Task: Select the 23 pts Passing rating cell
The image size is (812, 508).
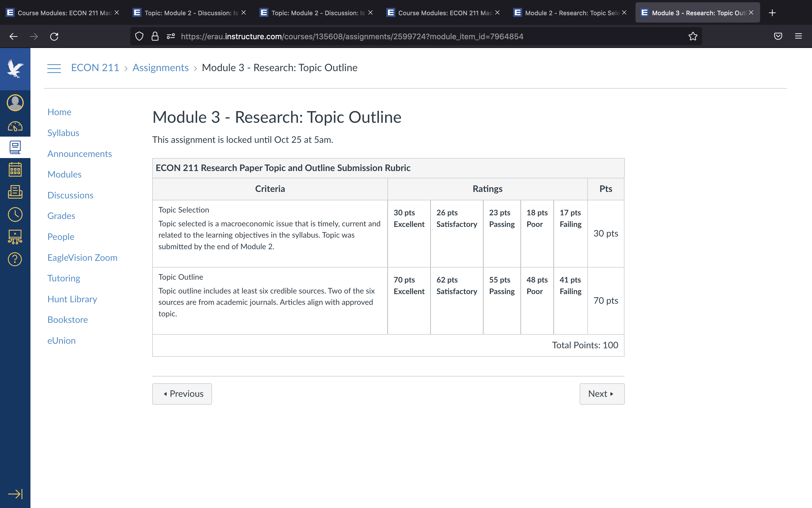Action: [x=502, y=234]
